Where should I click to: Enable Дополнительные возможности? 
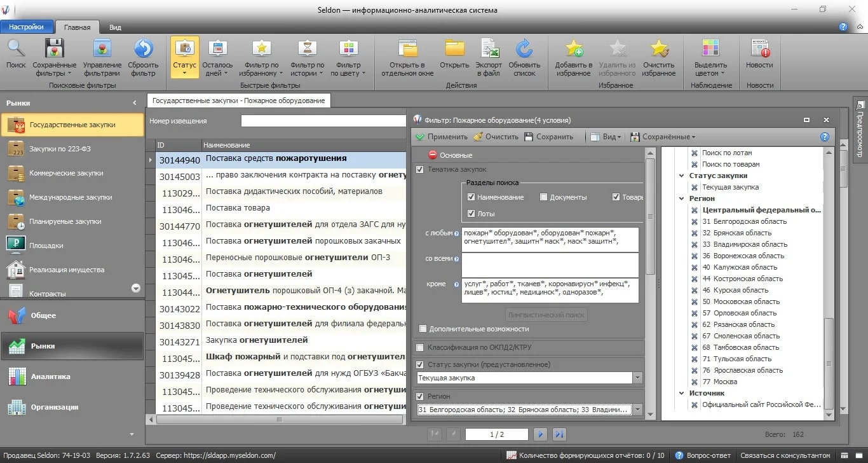click(x=423, y=329)
